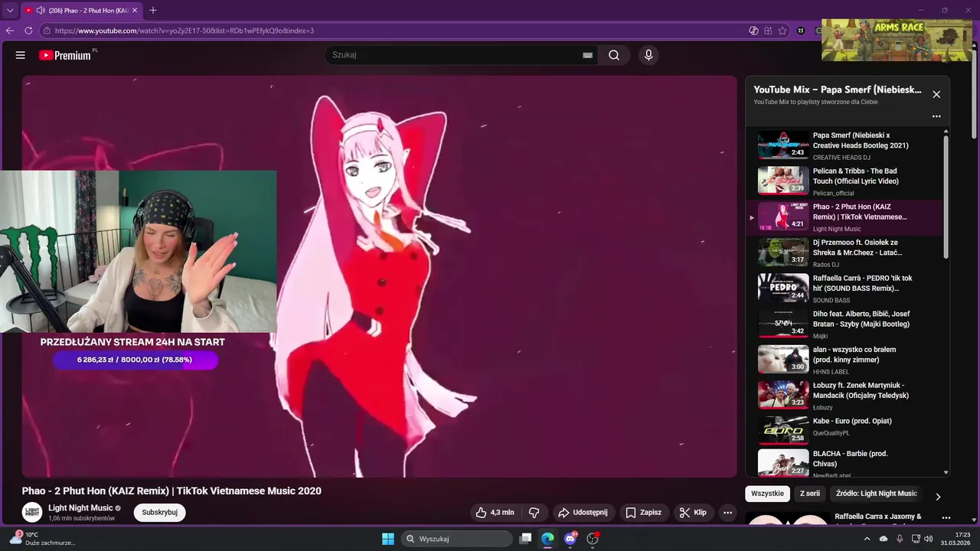Open a new browser tab
This screenshot has width=980, height=551.
tap(153, 11)
